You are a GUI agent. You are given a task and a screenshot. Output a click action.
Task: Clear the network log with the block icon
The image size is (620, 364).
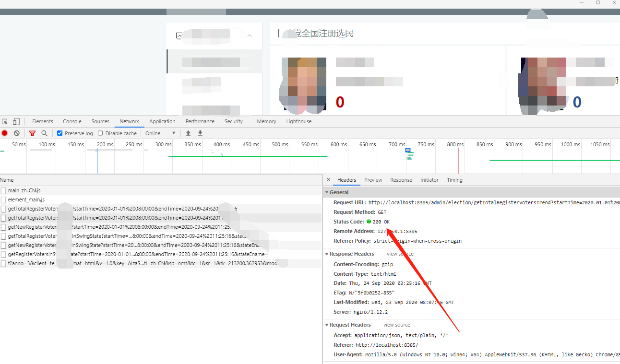(17, 133)
